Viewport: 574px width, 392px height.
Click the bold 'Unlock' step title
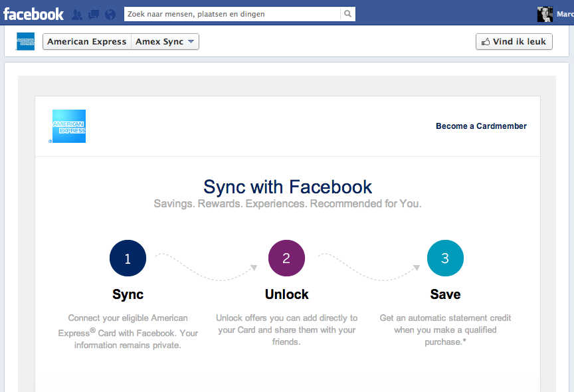(286, 294)
